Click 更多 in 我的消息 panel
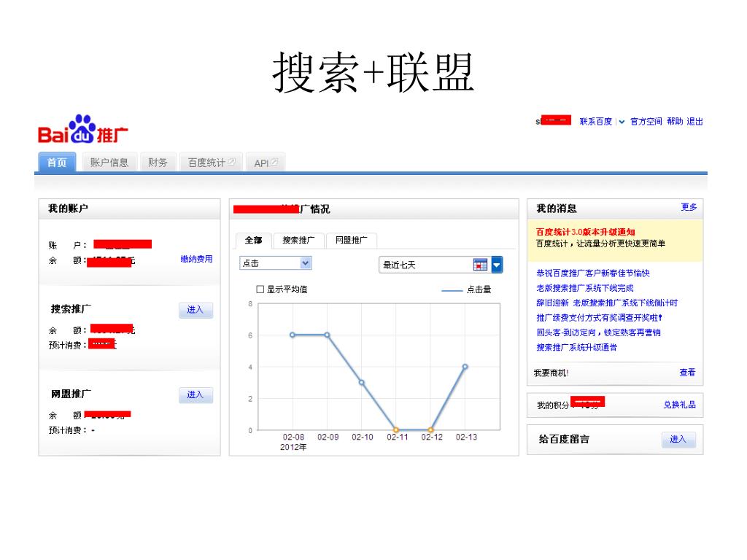 tap(689, 206)
